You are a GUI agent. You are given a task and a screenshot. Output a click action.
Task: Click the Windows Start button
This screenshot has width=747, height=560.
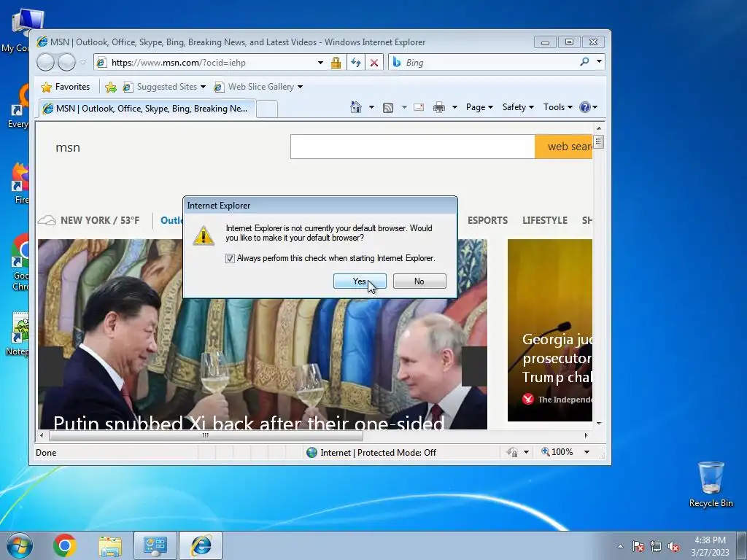20,545
